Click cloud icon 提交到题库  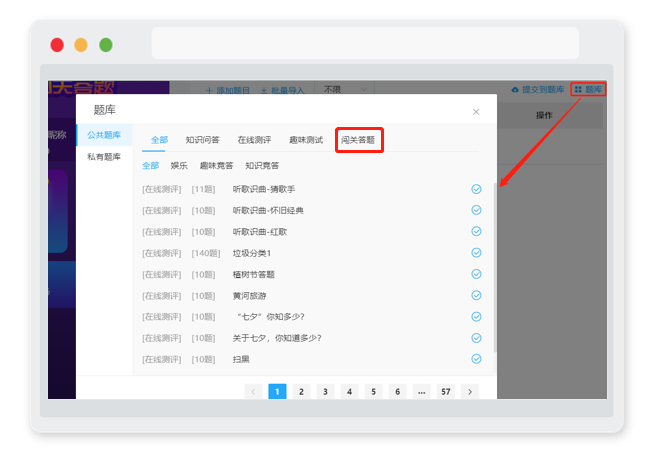tap(538, 90)
